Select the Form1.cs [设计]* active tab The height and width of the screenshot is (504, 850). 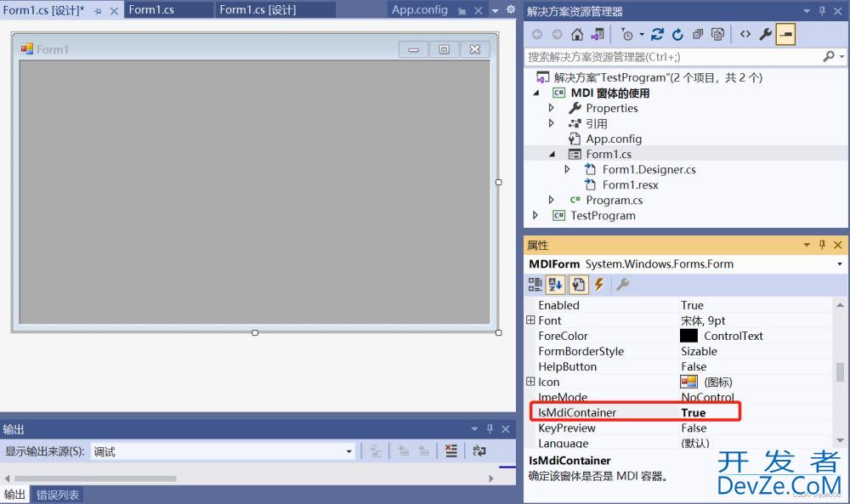click(x=44, y=10)
